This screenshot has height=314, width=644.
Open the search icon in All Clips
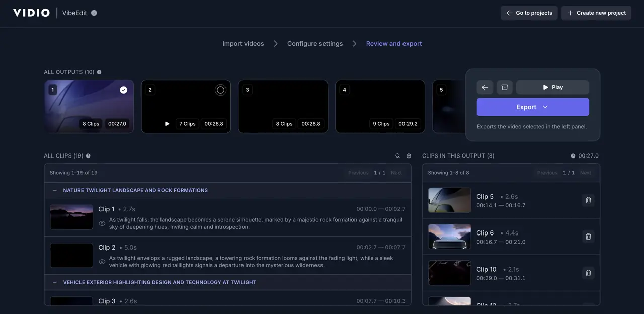click(x=398, y=156)
